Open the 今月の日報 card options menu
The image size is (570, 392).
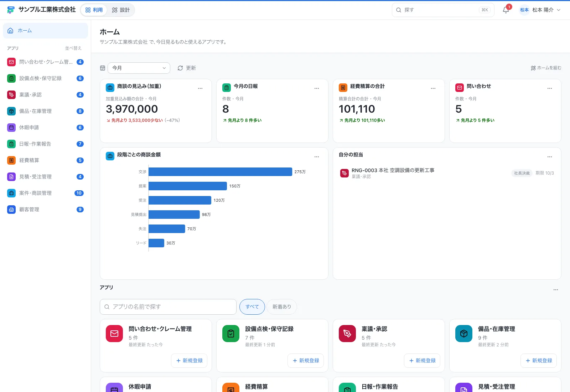tap(317, 88)
